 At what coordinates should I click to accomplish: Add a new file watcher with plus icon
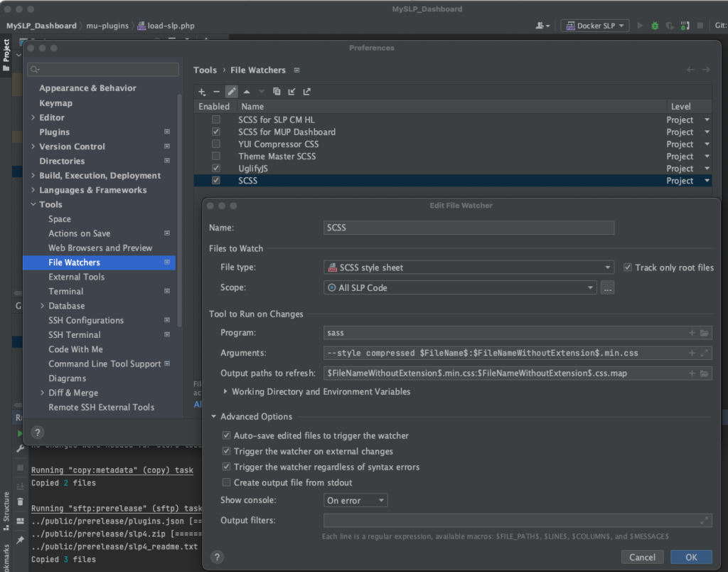point(202,92)
